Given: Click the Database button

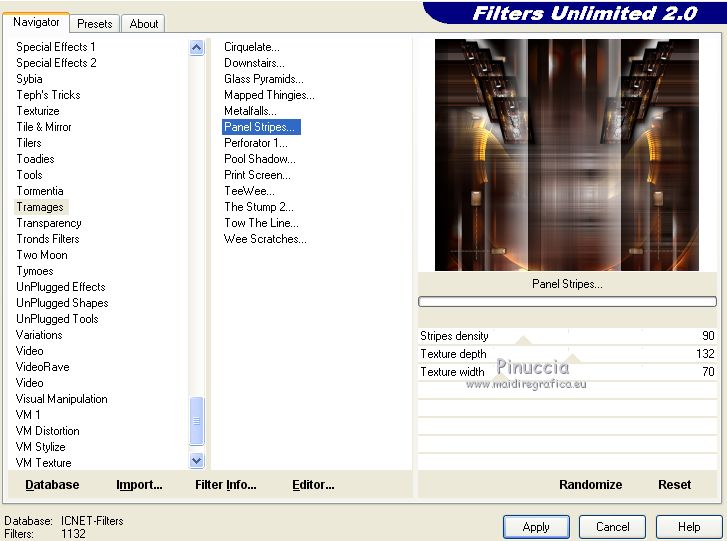Looking at the screenshot, I should pos(52,484).
